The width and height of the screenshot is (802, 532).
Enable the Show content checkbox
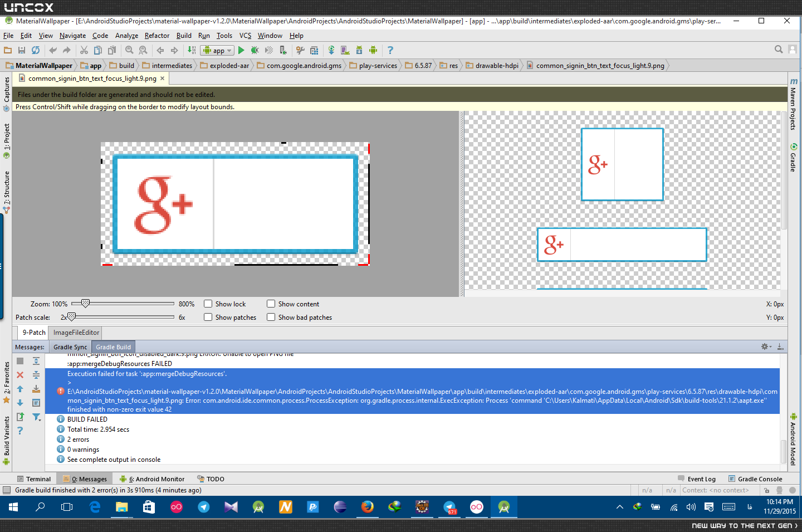271,304
